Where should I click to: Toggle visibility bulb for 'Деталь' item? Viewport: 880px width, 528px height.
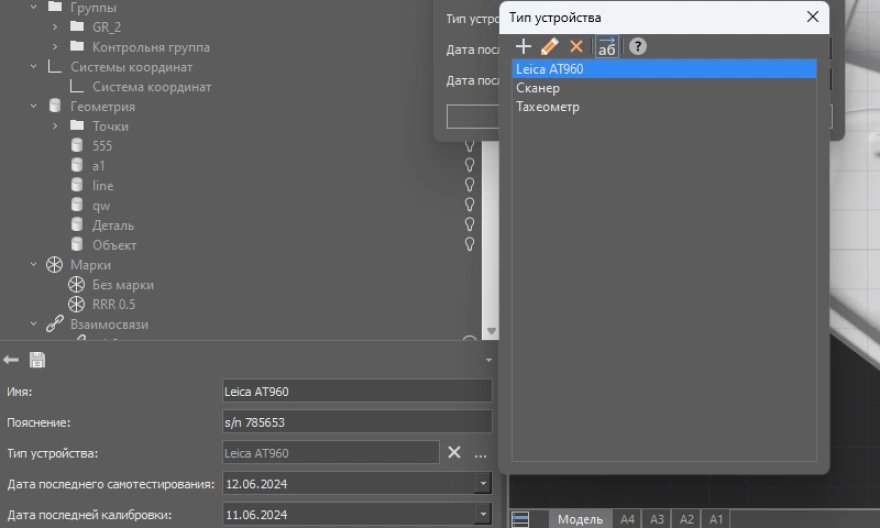[469, 225]
